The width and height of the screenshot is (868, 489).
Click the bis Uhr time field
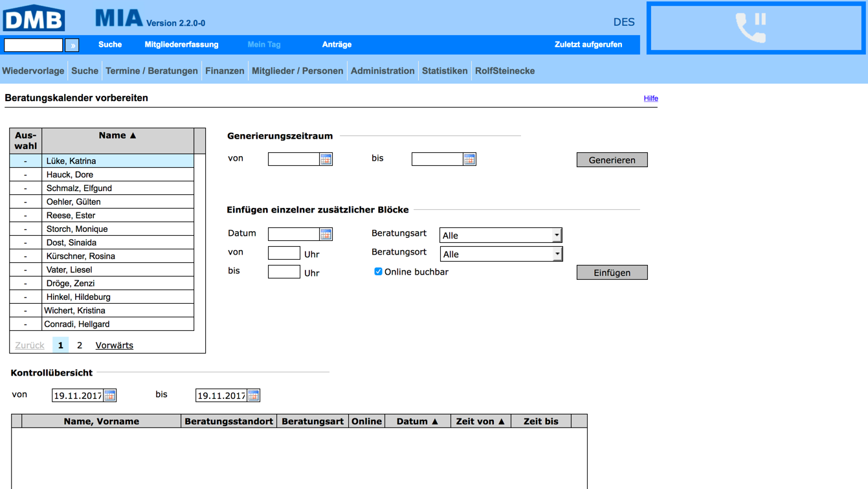[x=284, y=272]
